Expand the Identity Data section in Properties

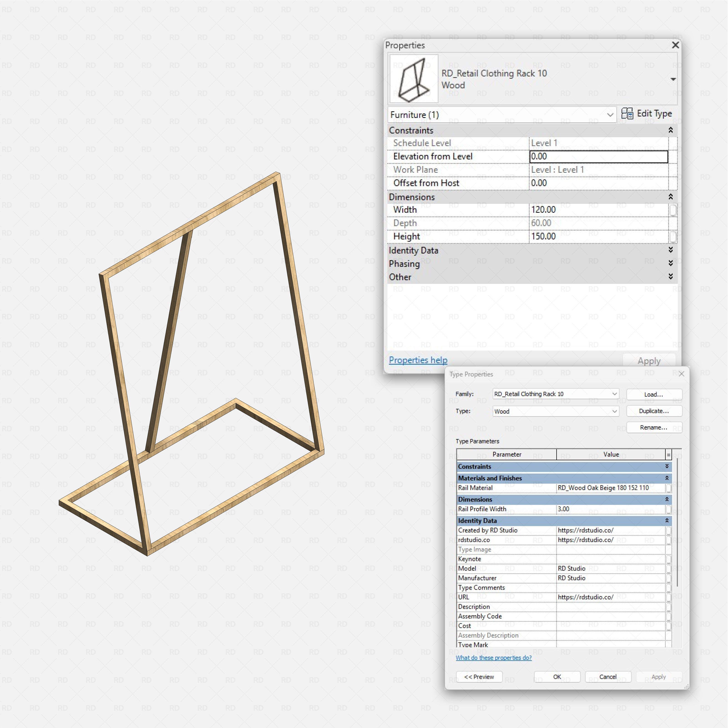pos(671,250)
